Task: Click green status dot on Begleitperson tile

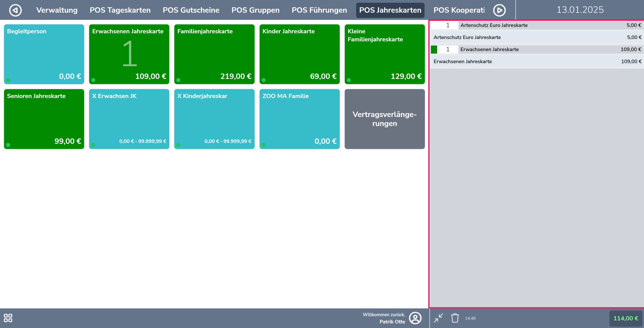Action: [8, 80]
